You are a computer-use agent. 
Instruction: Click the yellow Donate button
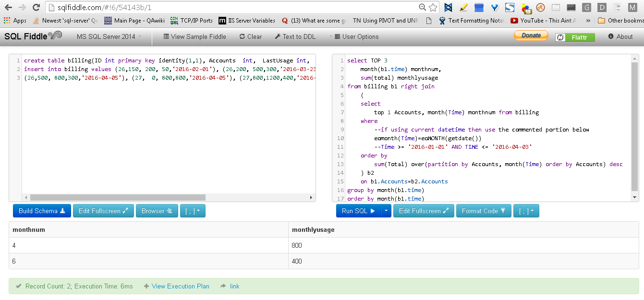531,36
